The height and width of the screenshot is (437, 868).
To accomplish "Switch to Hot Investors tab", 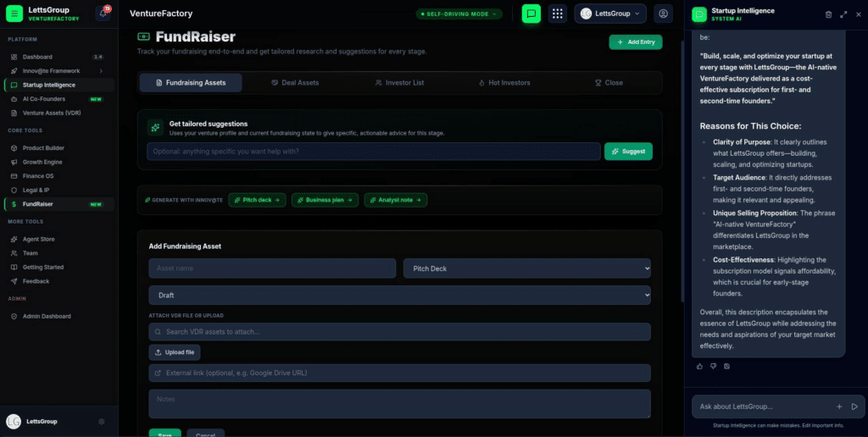I will [504, 83].
